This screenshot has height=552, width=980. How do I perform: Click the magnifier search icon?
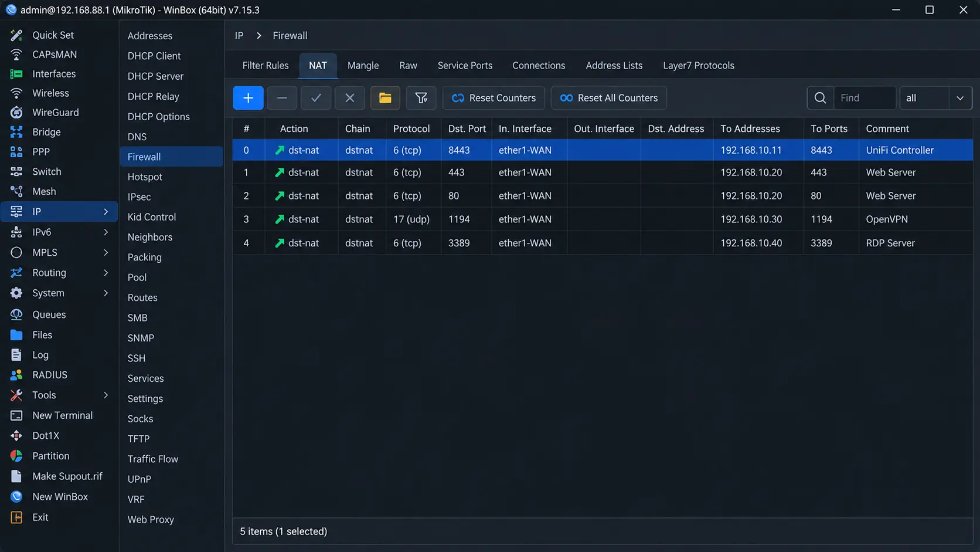(821, 98)
